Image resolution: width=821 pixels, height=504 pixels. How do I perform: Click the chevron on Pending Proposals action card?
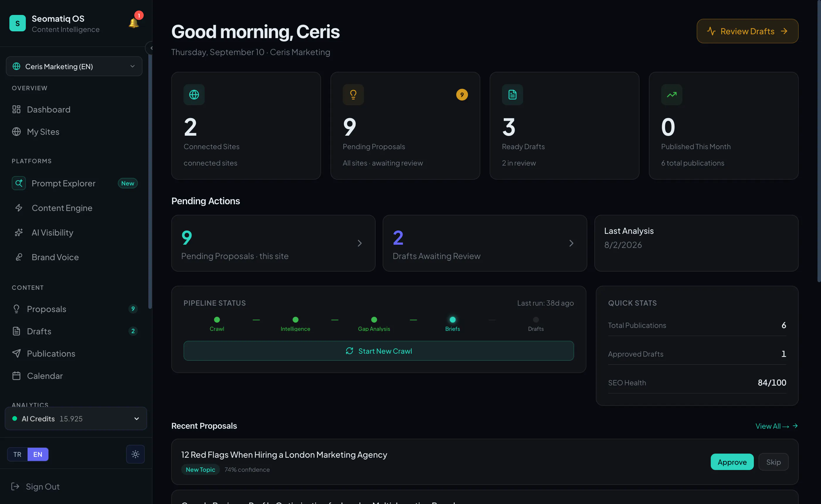(x=359, y=243)
